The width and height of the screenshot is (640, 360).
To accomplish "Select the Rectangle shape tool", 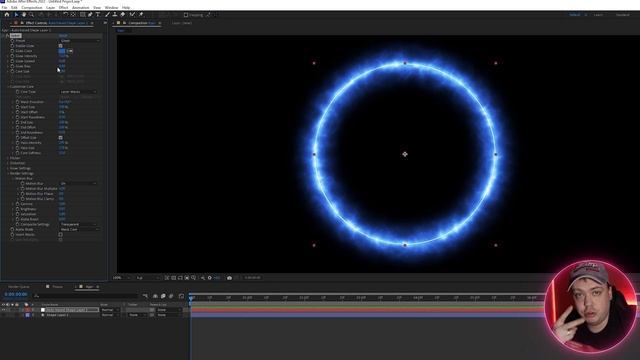I will click(x=82, y=15).
